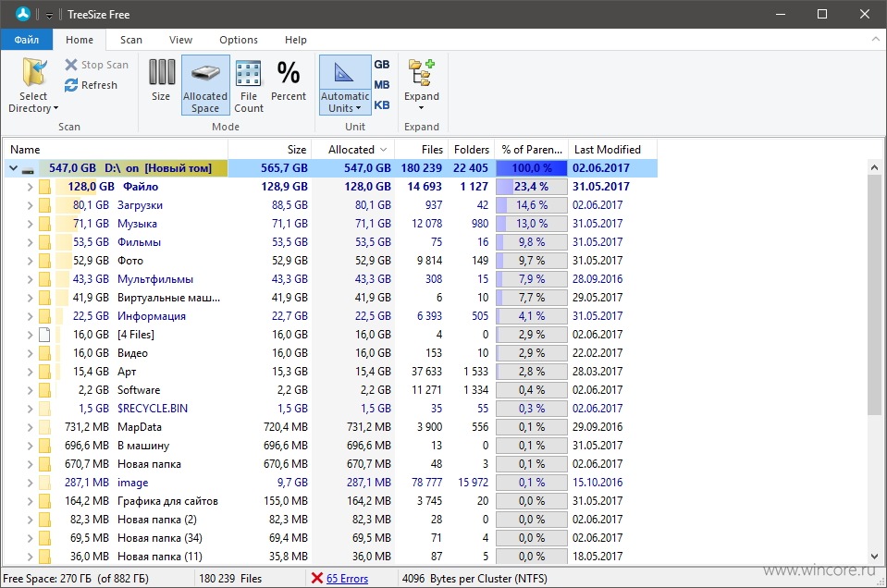The height and width of the screenshot is (588, 887).
Task: Click the folder icon of image
Action: click(44, 483)
